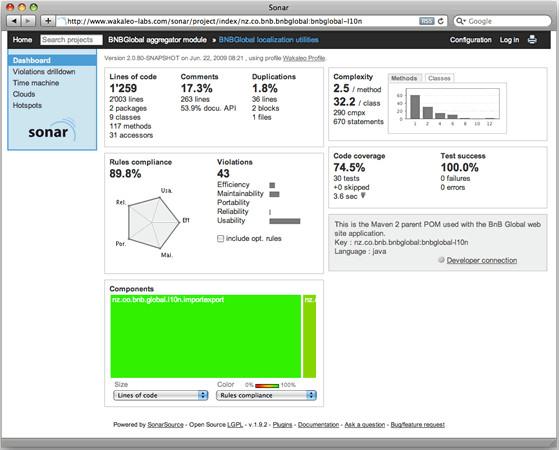Open the Wakaleo Profile link
Viewport: 559px width, 450px height.
pos(304,58)
